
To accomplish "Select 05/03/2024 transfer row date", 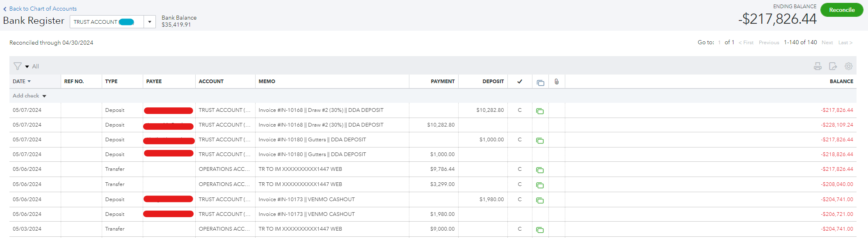I will click(x=27, y=229).
